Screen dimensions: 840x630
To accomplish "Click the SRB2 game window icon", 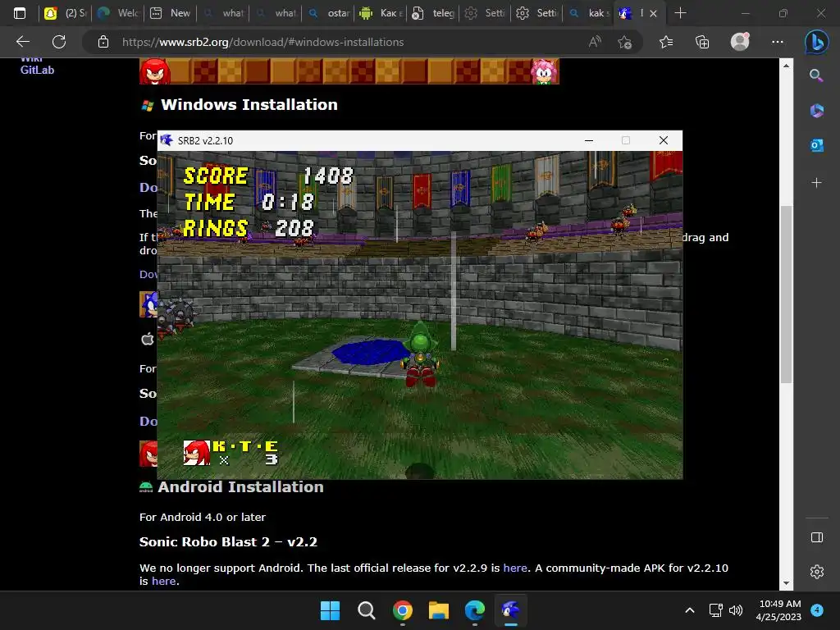I will point(167,140).
